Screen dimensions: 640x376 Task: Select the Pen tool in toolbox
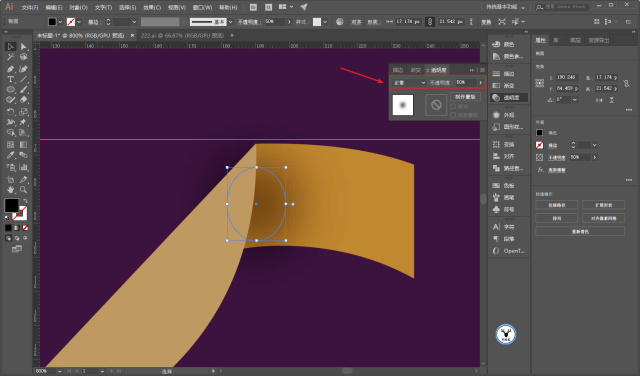[11, 69]
